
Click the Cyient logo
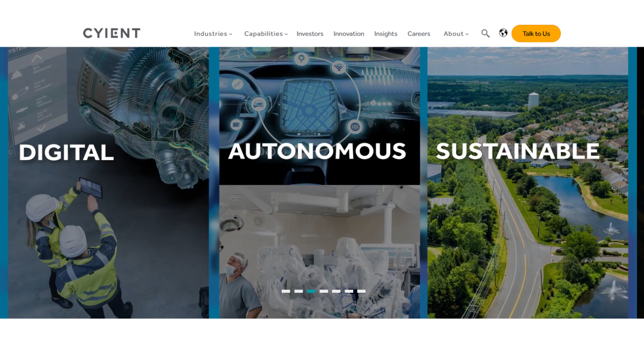[112, 33]
